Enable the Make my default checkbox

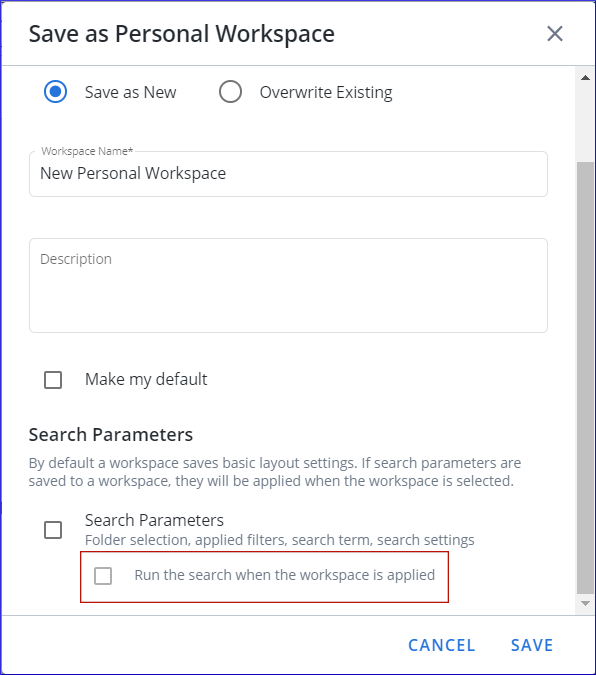pyautogui.click(x=53, y=380)
